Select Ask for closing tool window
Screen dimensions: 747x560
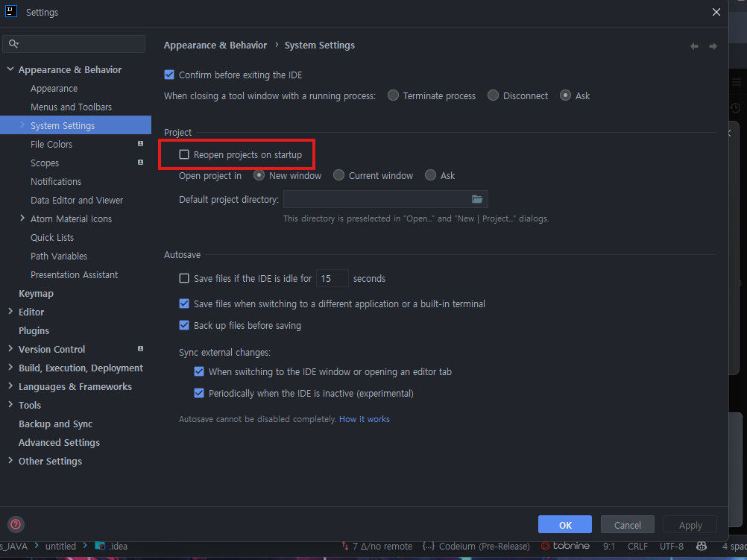[x=566, y=95]
